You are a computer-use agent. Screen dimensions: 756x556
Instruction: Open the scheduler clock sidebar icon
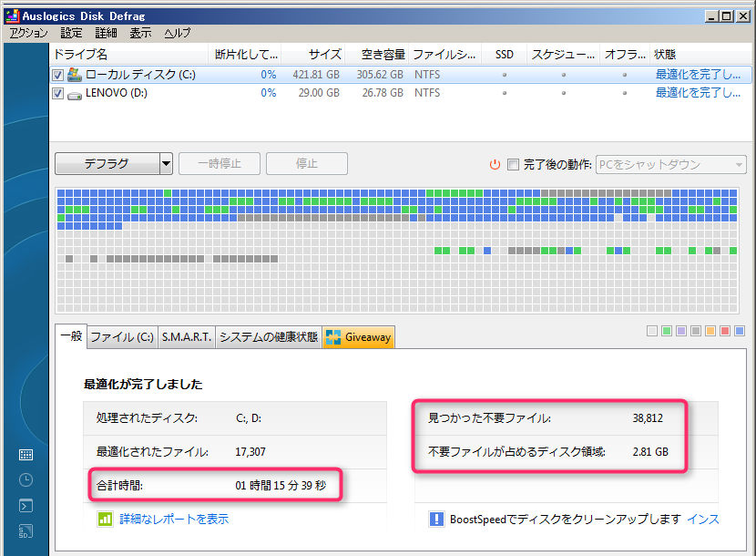click(x=26, y=479)
